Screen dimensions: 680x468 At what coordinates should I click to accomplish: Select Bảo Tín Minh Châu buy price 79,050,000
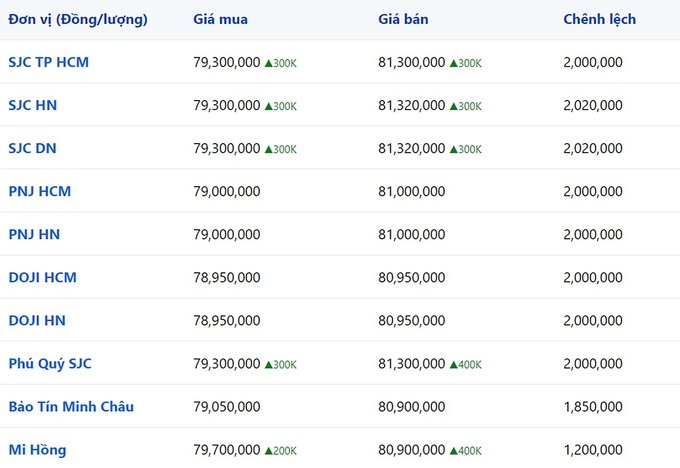(x=227, y=406)
